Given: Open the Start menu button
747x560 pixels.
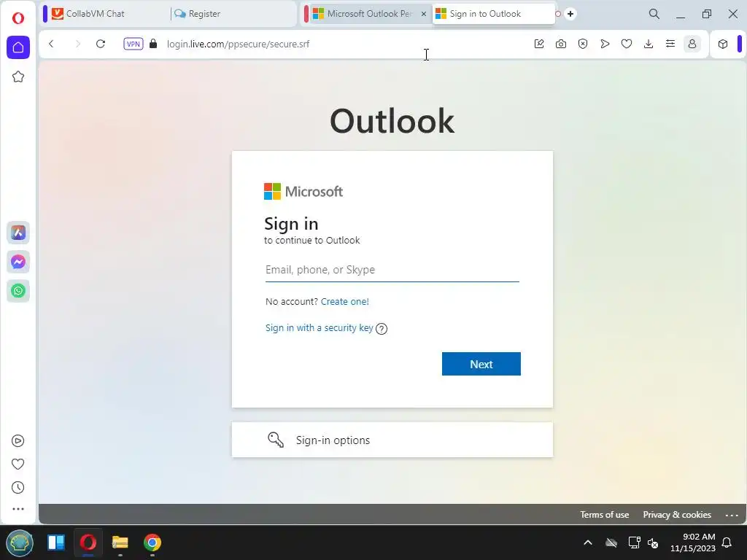Looking at the screenshot, I should (x=20, y=542).
